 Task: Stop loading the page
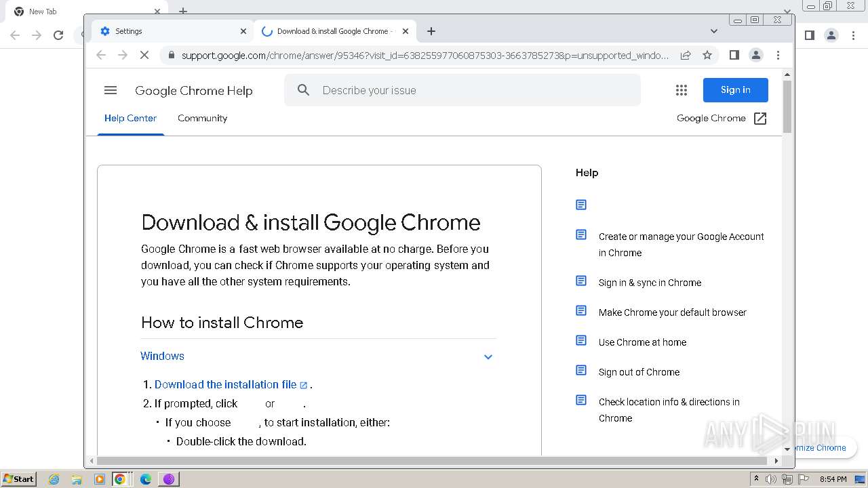pyautogui.click(x=144, y=55)
